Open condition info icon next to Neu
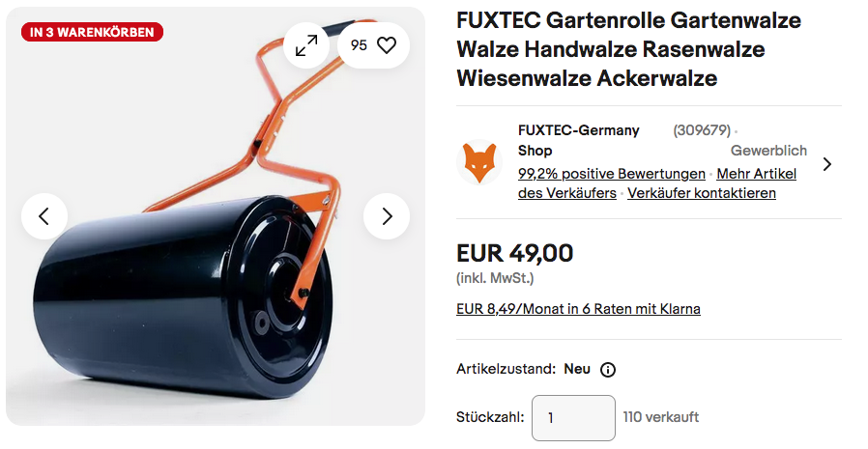The width and height of the screenshot is (868, 449). tap(608, 370)
